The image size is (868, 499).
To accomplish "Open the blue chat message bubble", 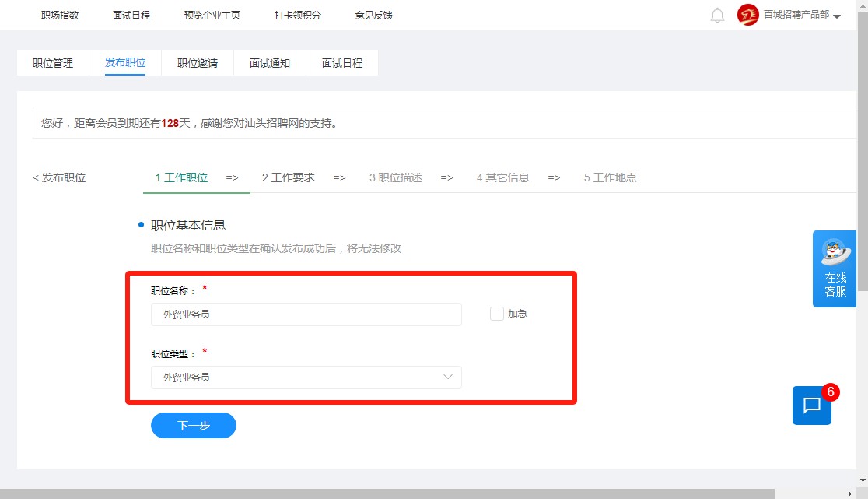I will pyautogui.click(x=811, y=406).
